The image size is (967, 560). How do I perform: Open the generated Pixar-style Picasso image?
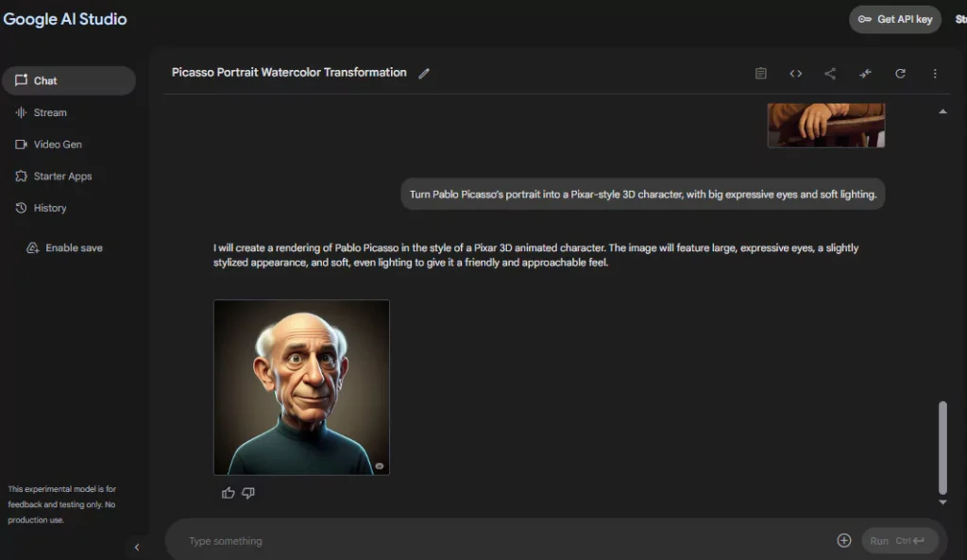[301, 387]
